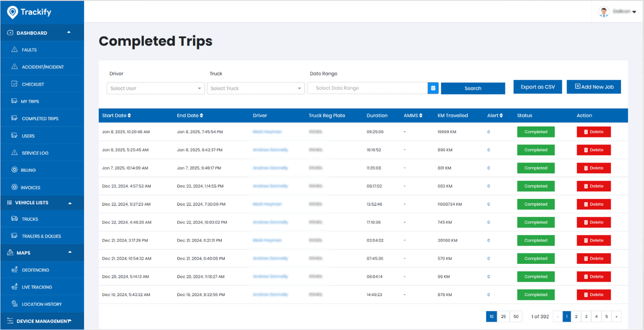Click the Trucks icon in sidebar
Viewport: 644px width, 330px height.
[x=14, y=219]
